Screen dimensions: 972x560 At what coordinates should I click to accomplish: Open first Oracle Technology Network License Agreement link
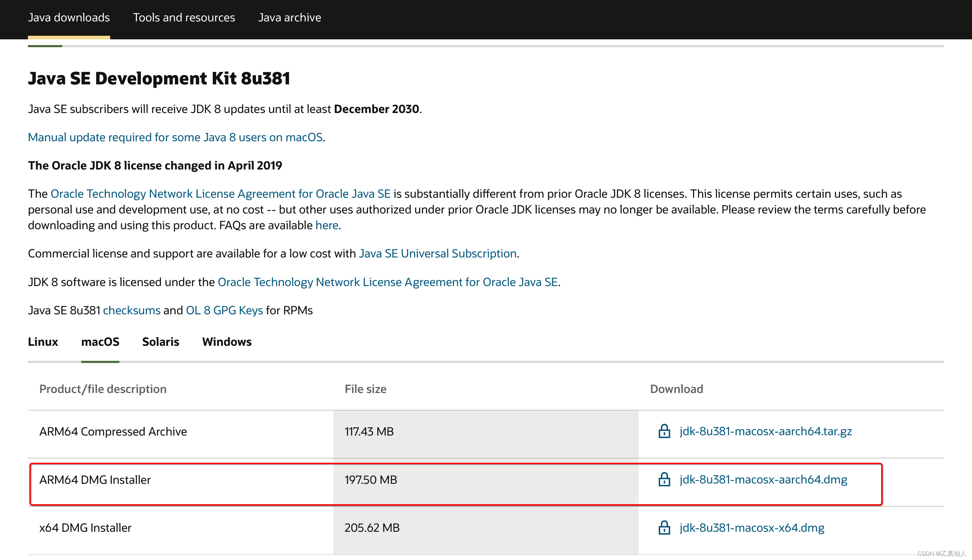220,193
